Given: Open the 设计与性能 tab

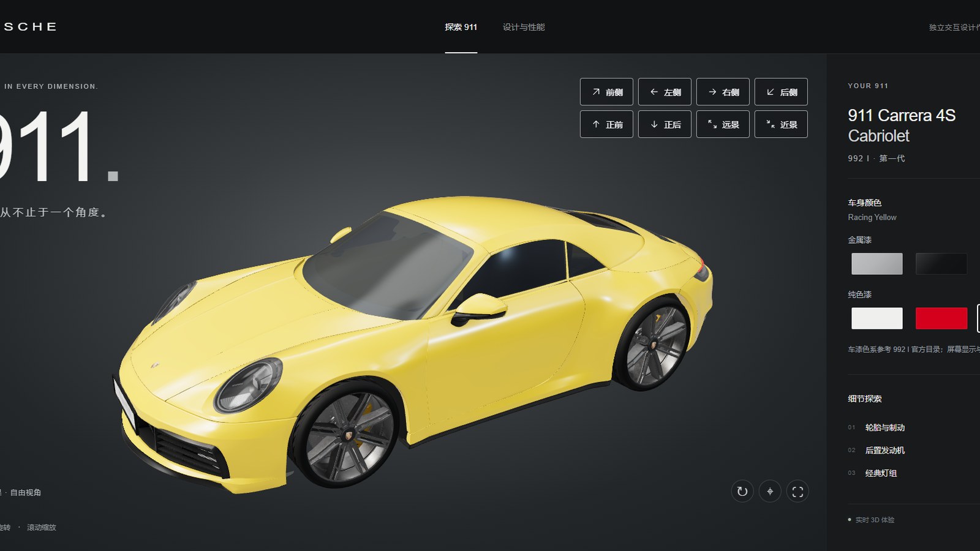Looking at the screenshot, I should [524, 27].
